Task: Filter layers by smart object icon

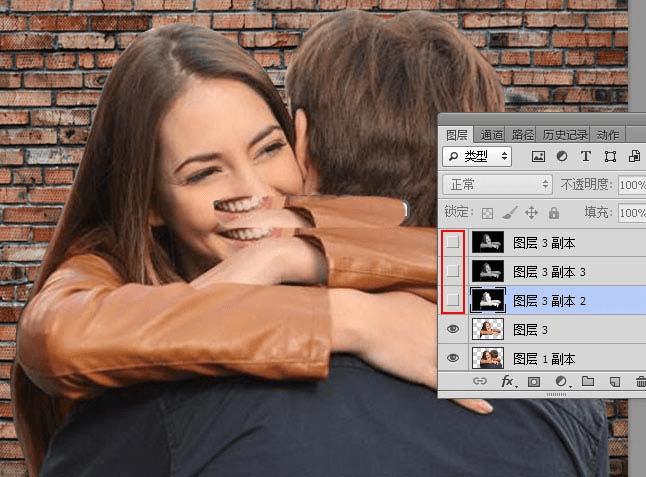Action: (x=634, y=157)
